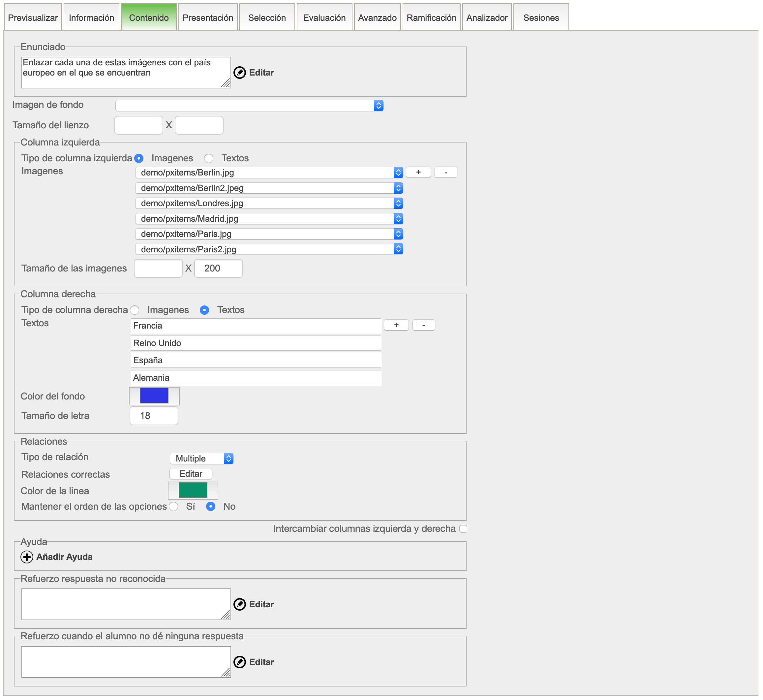Open the Tipo de relación Multiple dropdown
The height and width of the screenshot is (700, 763).
[x=201, y=458]
